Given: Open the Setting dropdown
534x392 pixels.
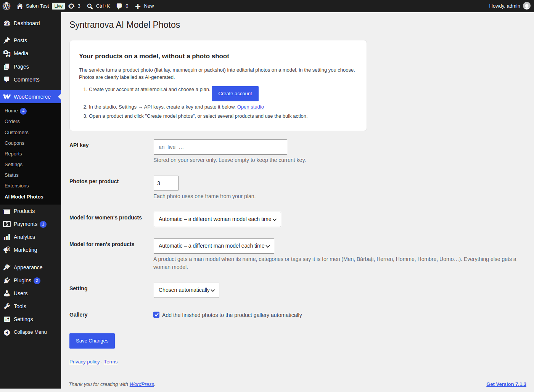Looking at the screenshot, I should (187, 290).
